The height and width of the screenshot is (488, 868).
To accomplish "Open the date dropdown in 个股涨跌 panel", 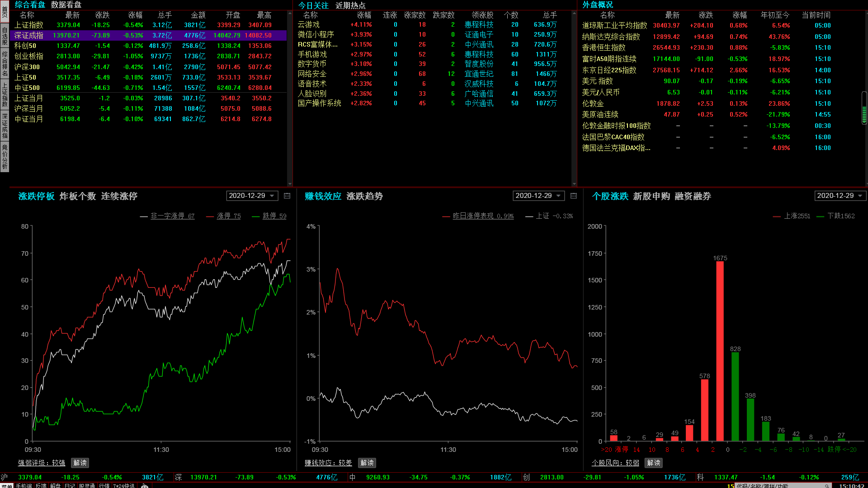I will (x=840, y=196).
